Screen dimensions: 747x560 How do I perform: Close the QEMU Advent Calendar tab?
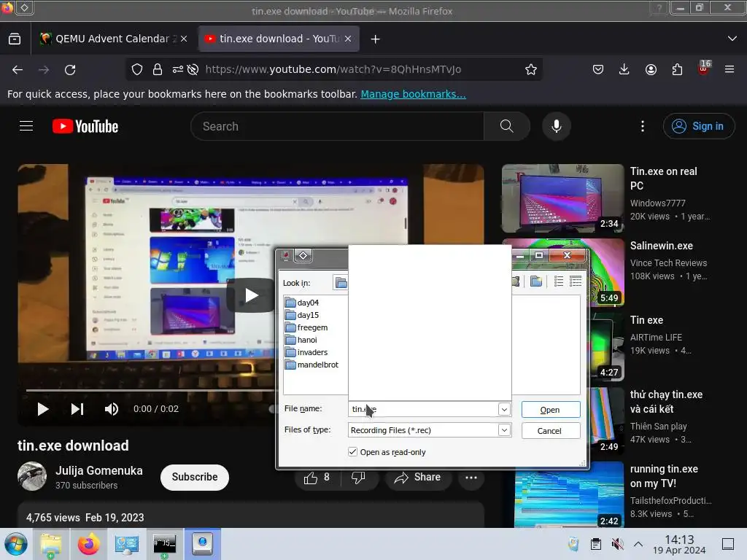[184, 39]
